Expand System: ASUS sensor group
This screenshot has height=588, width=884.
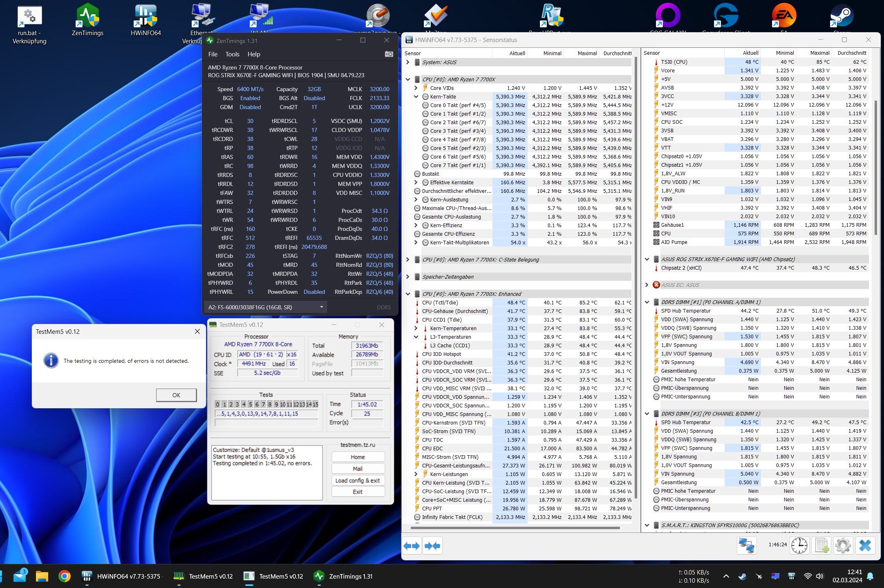tap(407, 62)
